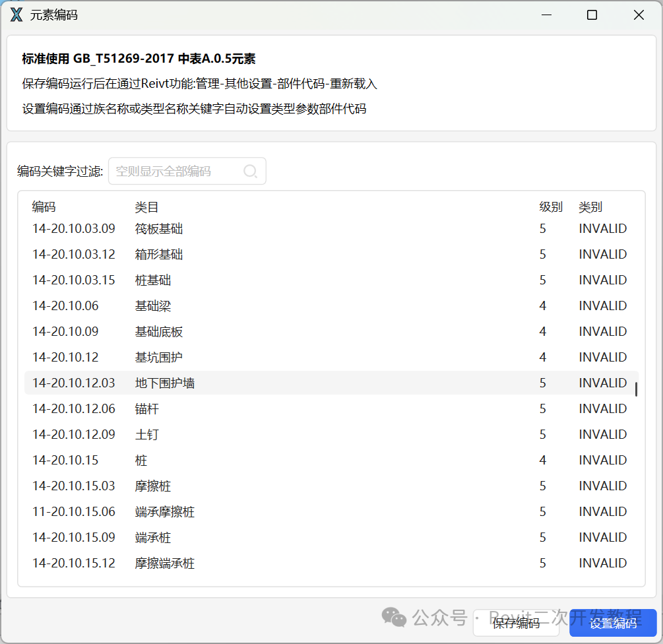
Task: Focus the 编码关键字过滤 input field
Action: tap(187, 172)
